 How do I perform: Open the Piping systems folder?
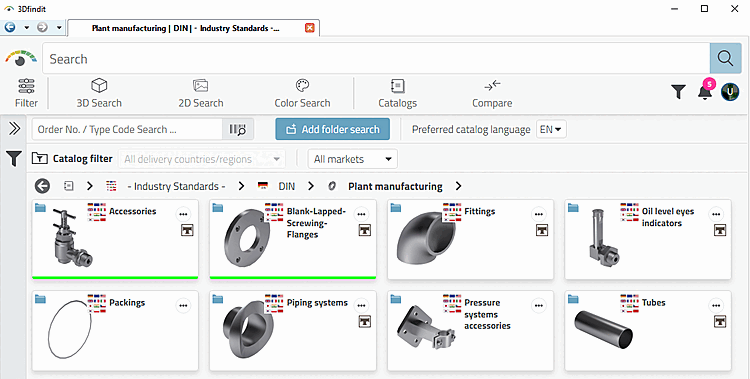[x=247, y=329]
